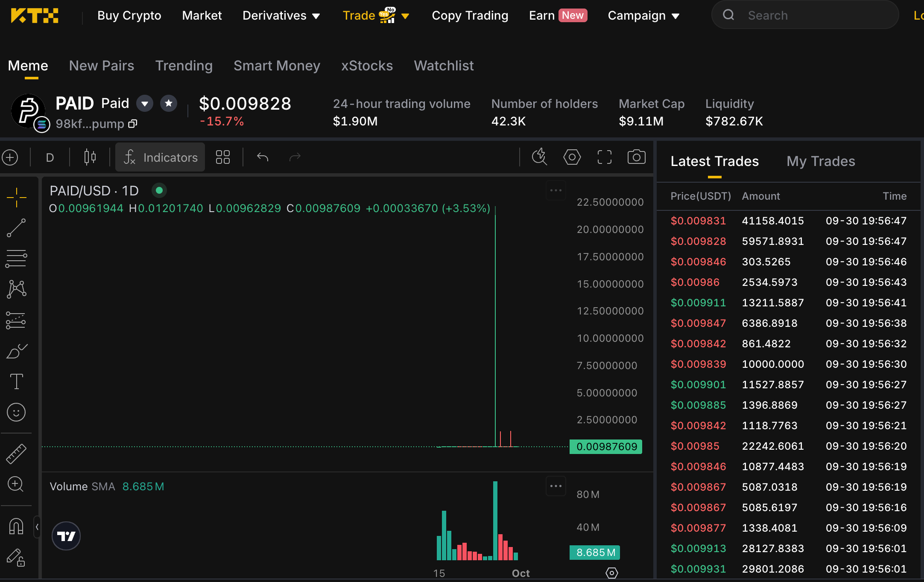Toggle lock all drawing tools
924x582 pixels.
click(x=16, y=558)
